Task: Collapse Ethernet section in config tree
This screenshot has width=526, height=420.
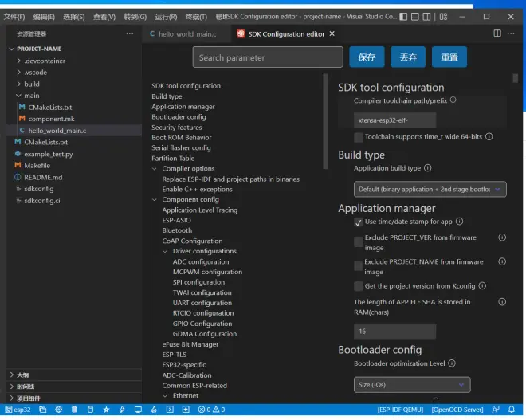Action: (x=165, y=396)
